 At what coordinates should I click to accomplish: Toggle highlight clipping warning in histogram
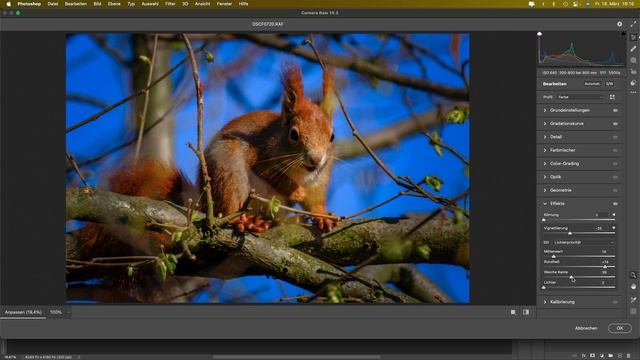pyautogui.click(x=623, y=34)
